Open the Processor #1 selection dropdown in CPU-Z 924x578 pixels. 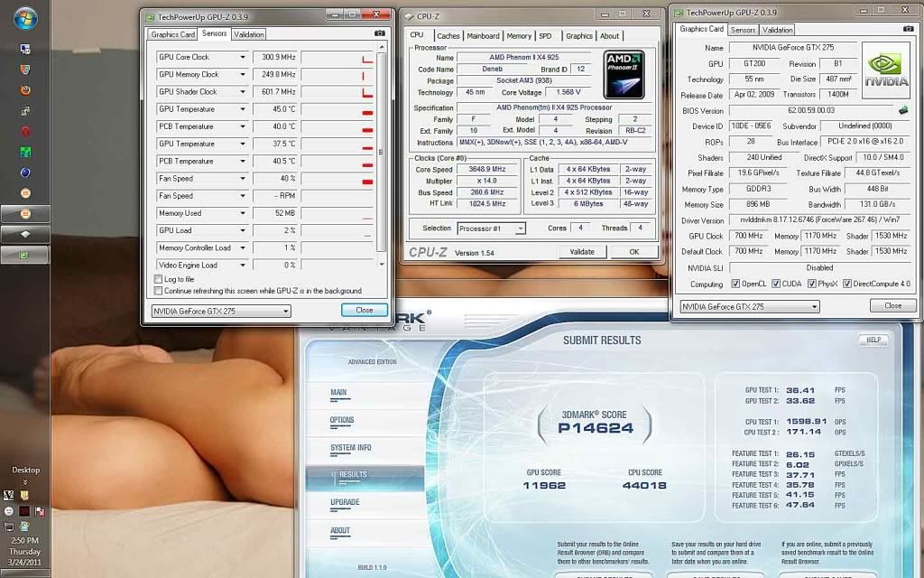click(520, 228)
